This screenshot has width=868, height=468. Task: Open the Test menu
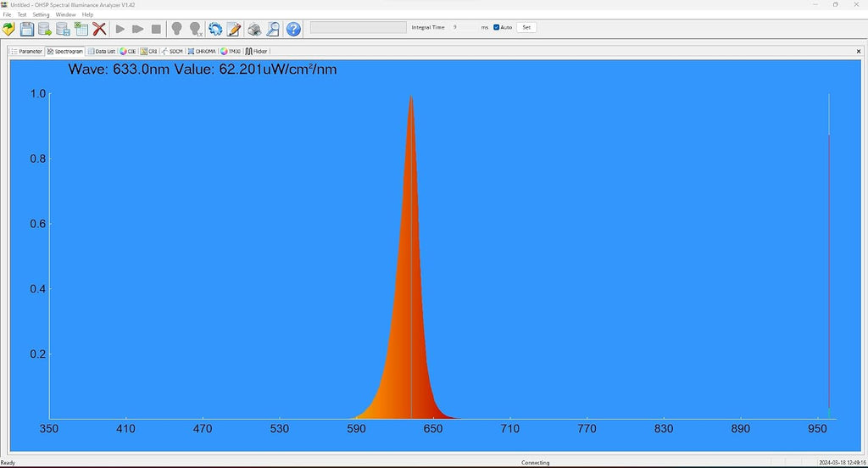[21, 14]
